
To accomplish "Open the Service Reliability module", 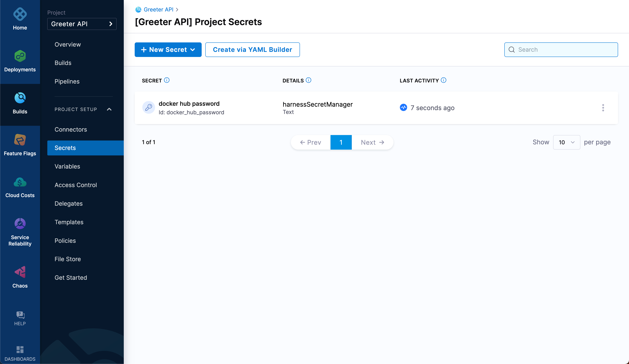I will pos(20,232).
